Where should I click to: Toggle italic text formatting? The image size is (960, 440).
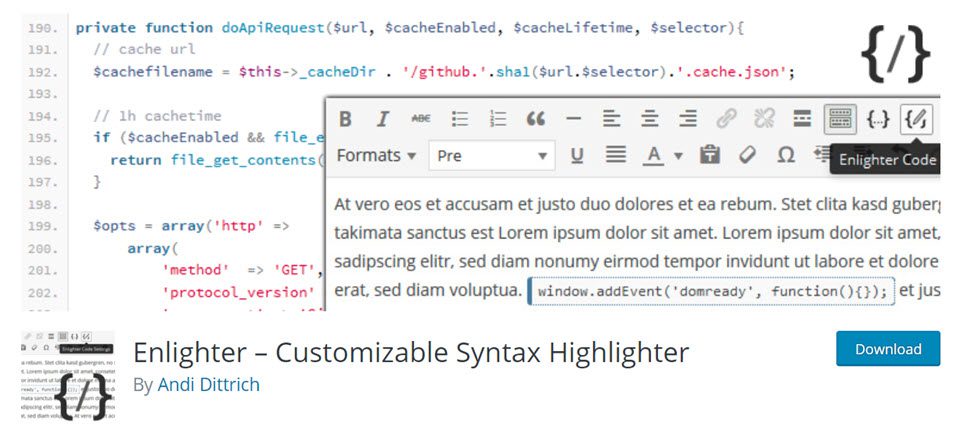coord(382,119)
